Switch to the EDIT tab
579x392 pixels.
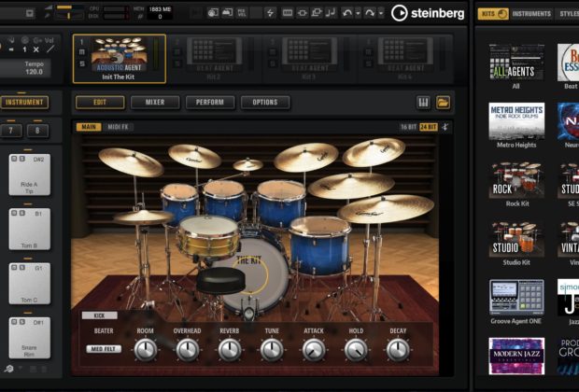point(100,103)
